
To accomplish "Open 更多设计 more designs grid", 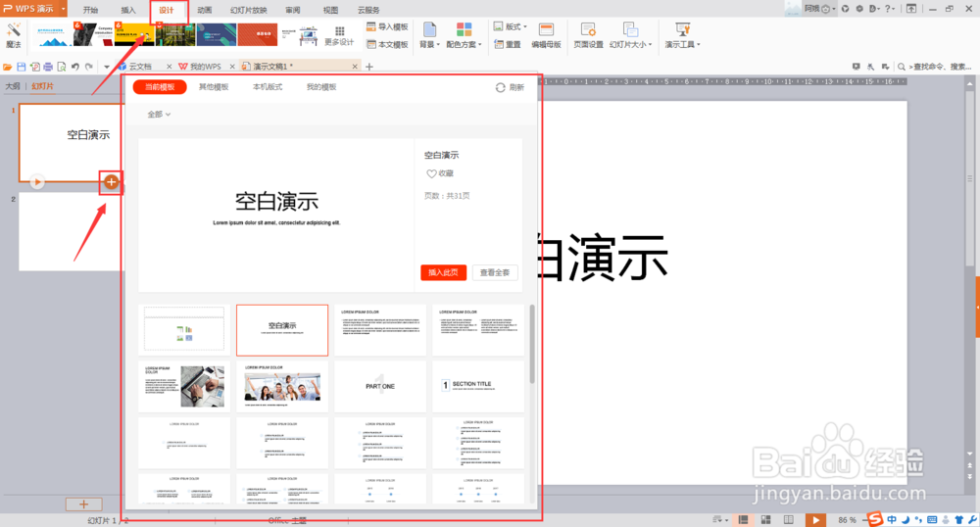I will click(339, 36).
